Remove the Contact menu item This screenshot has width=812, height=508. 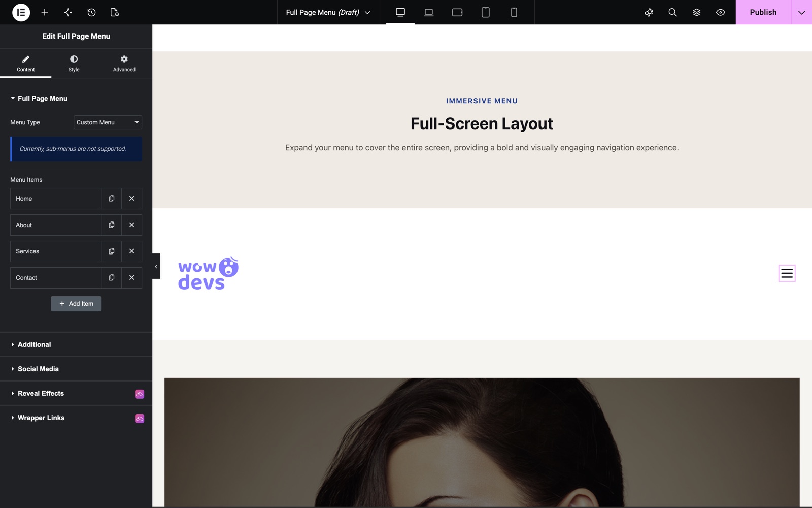132,278
